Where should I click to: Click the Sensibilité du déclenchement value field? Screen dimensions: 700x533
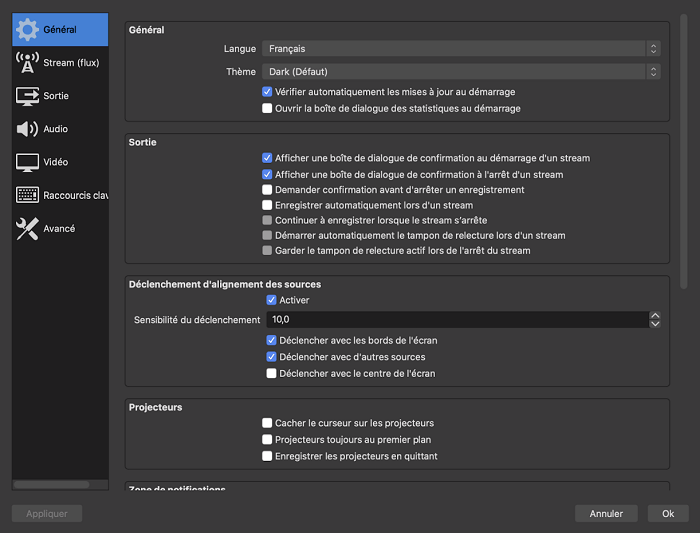458,320
